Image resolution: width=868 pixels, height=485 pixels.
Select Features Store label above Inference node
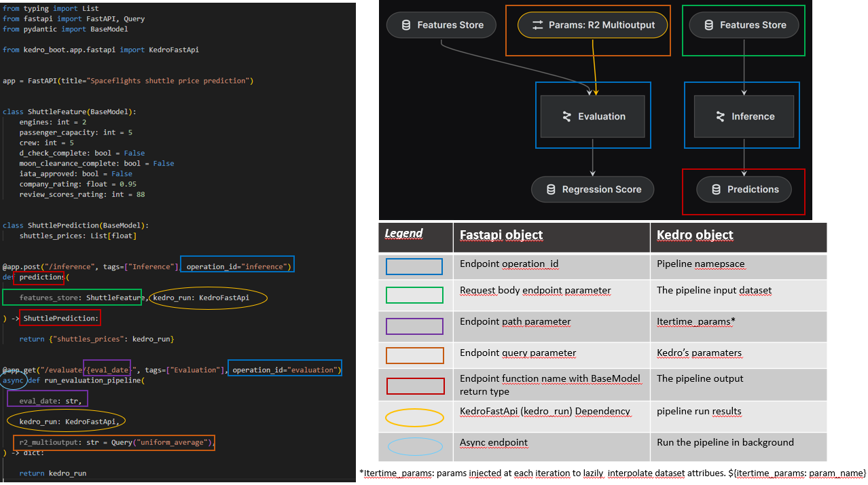(753, 25)
